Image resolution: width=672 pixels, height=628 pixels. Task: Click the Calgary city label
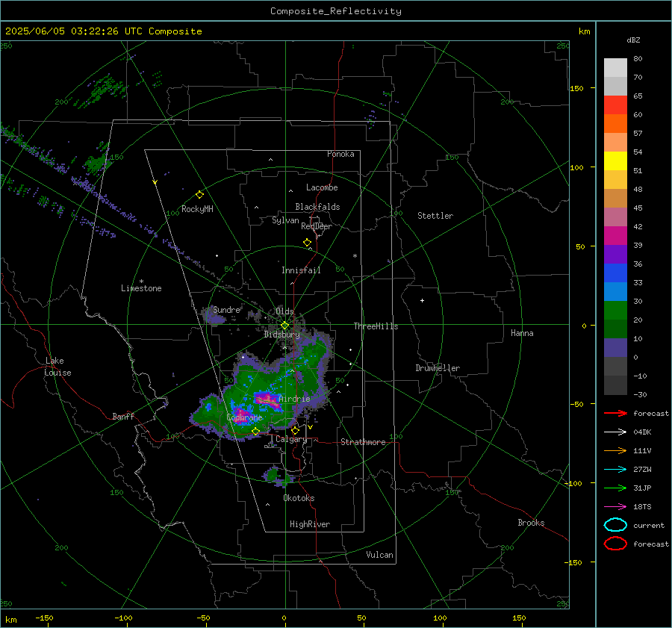(x=291, y=439)
